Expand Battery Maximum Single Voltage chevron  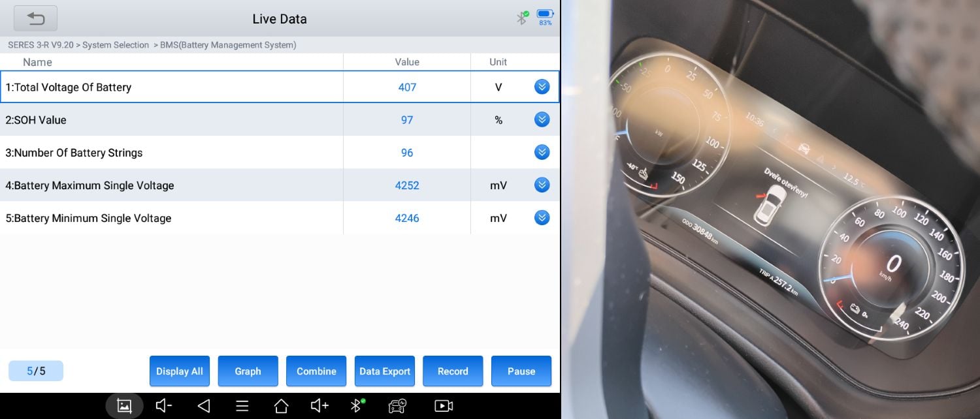tap(542, 185)
